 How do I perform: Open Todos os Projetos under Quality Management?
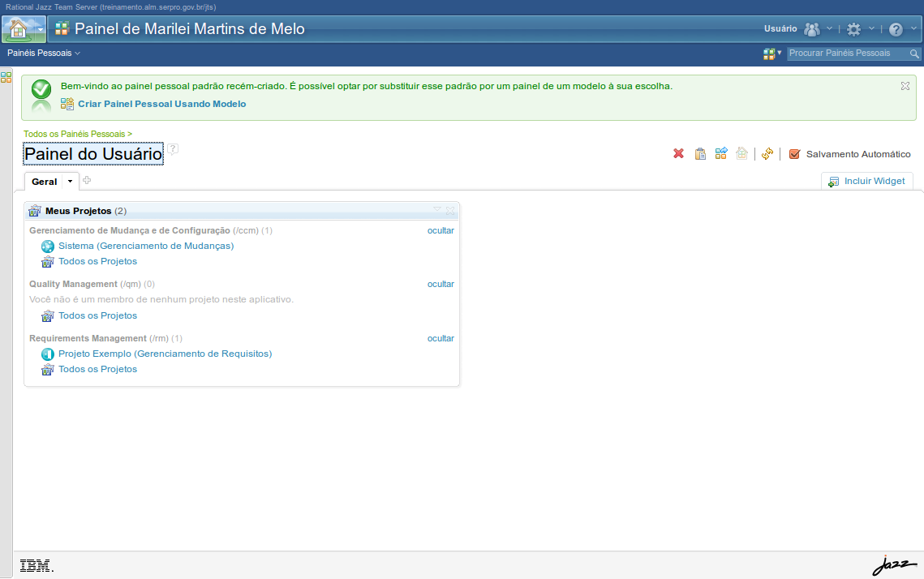click(98, 315)
